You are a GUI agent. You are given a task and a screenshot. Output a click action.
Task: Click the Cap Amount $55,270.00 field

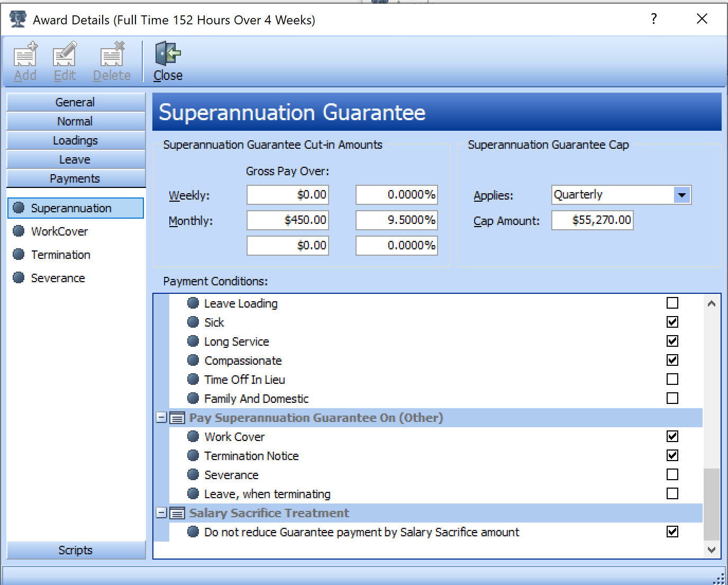[593, 220]
